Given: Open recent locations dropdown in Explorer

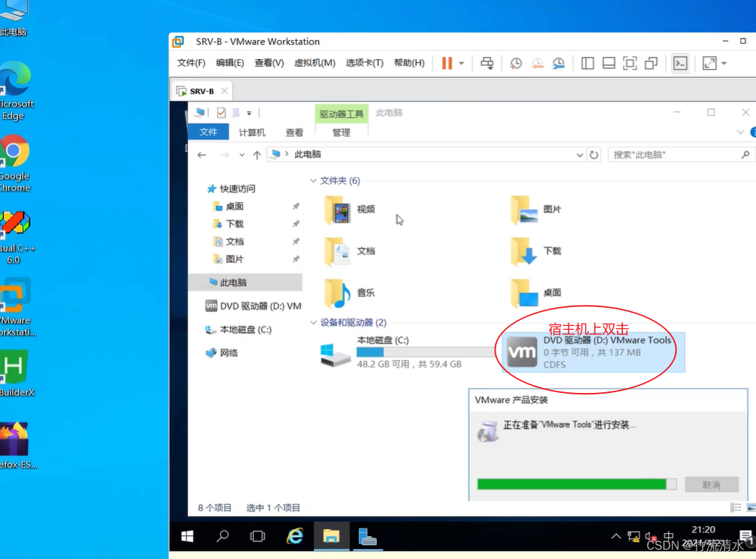Looking at the screenshot, I should (242, 155).
